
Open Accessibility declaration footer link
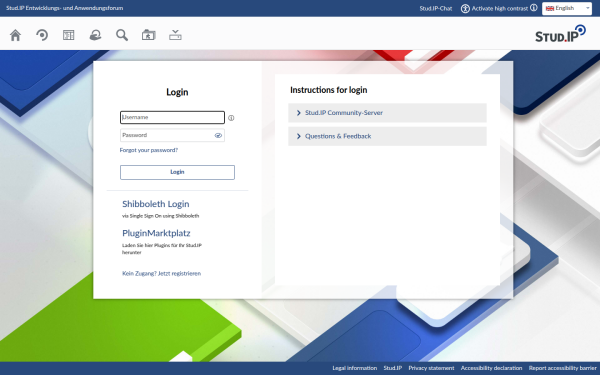click(491, 368)
